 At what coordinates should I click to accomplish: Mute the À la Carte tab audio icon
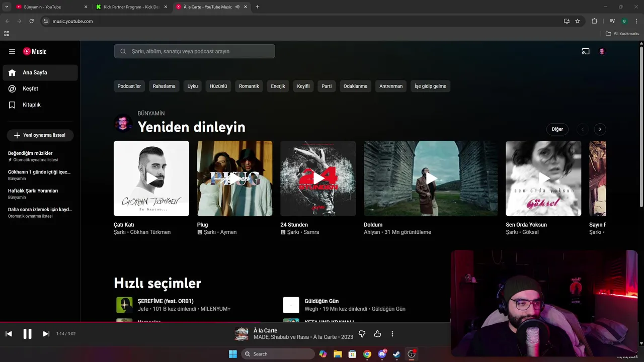(237, 7)
